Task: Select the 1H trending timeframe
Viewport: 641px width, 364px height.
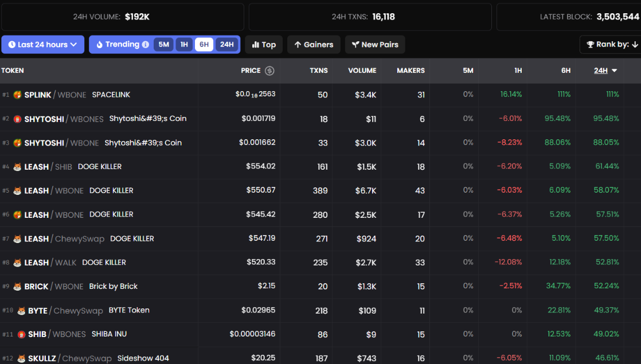Action: pyautogui.click(x=184, y=45)
